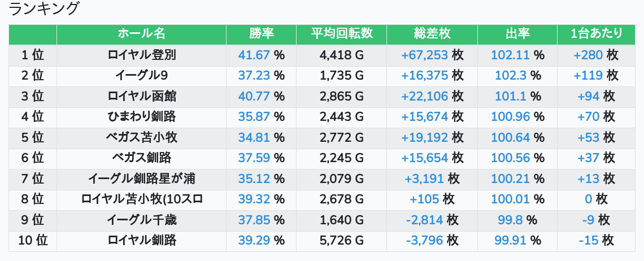
Task: Select the 総差枚 column header
Action: pyautogui.click(x=432, y=34)
